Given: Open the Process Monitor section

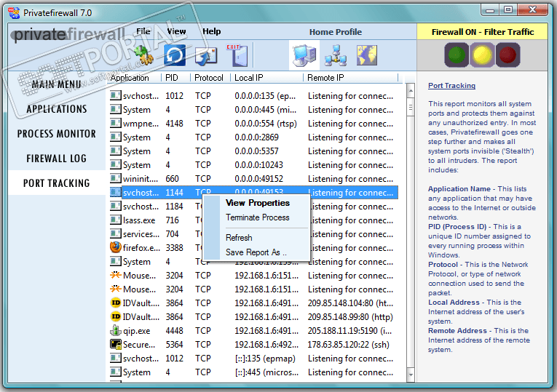Looking at the screenshot, I should 57,134.
